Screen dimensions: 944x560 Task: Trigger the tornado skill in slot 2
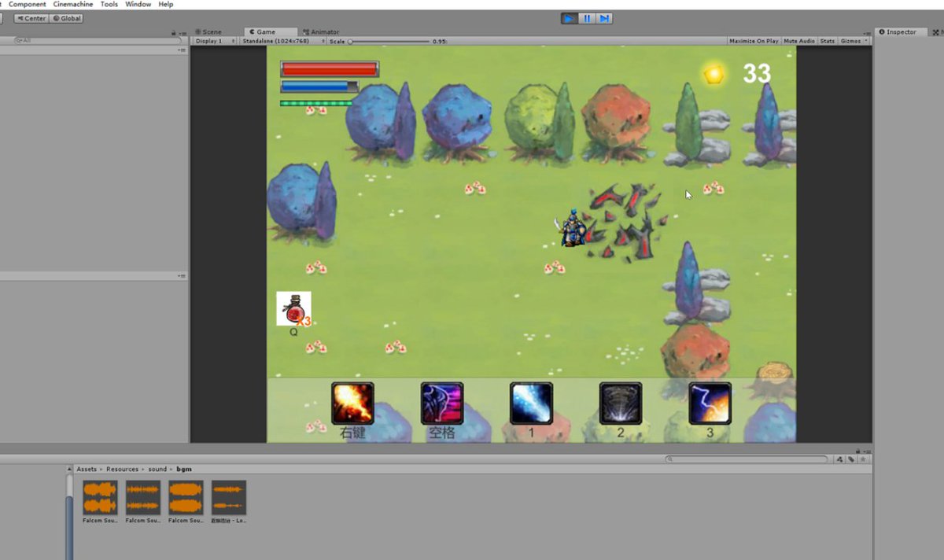(x=621, y=401)
